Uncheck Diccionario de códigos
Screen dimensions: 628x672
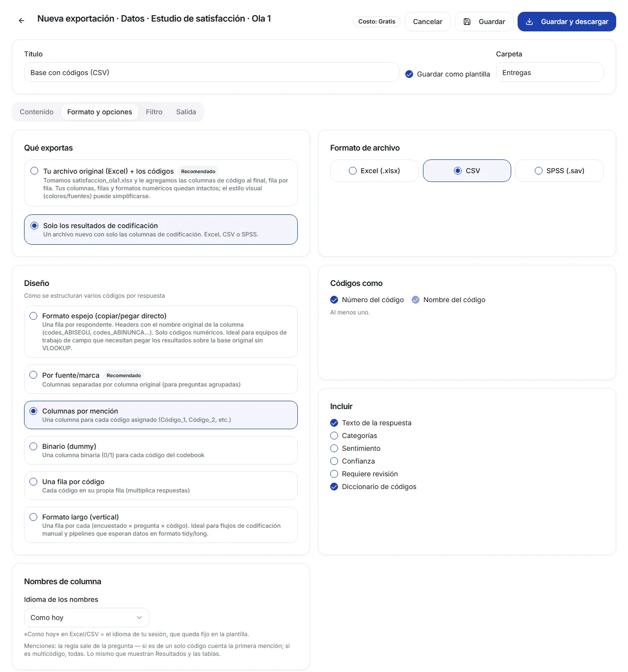pyautogui.click(x=334, y=487)
